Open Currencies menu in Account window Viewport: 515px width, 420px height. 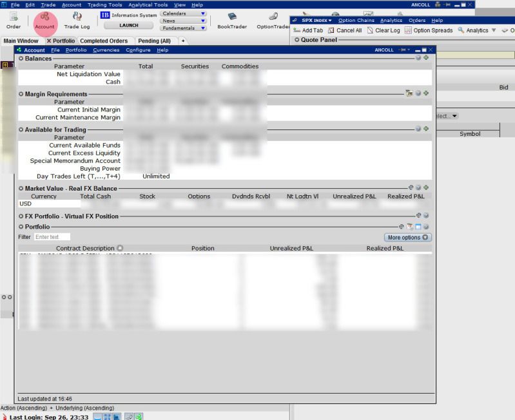106,50
